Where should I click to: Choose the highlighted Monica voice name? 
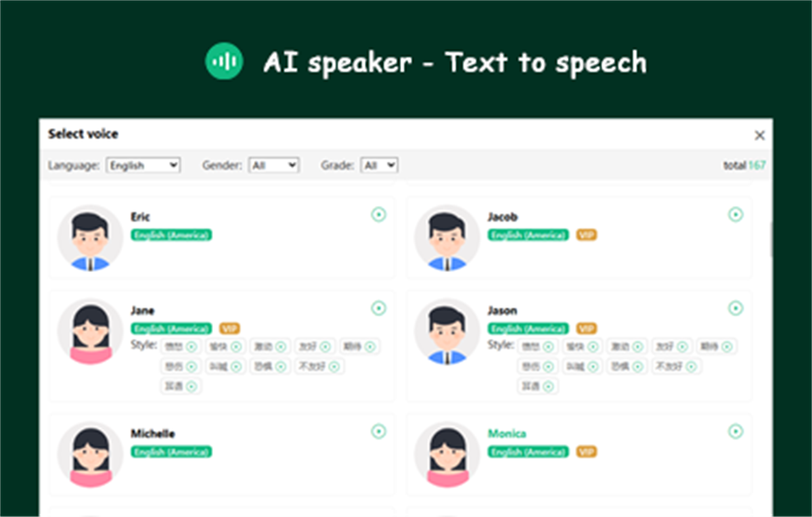tap(507, 434)
